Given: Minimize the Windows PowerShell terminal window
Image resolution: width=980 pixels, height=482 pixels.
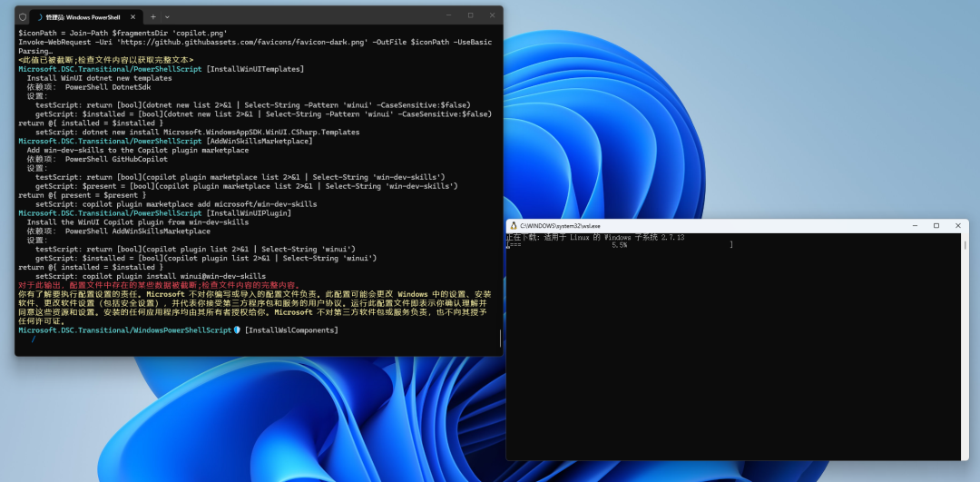Looking at the screenshot, I should tap(449, 15).
